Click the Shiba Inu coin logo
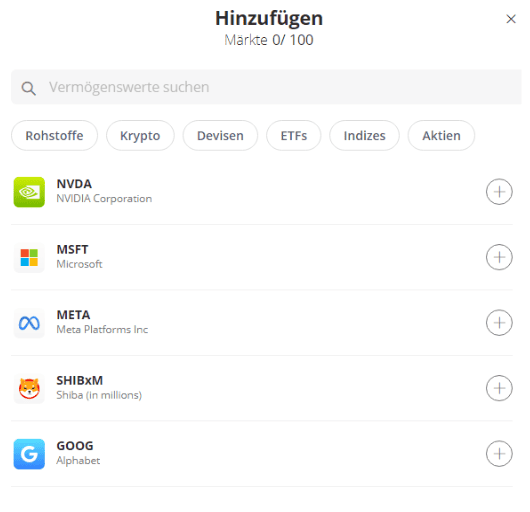The height and width of the screenshot is (512, 530). [29, 389]
